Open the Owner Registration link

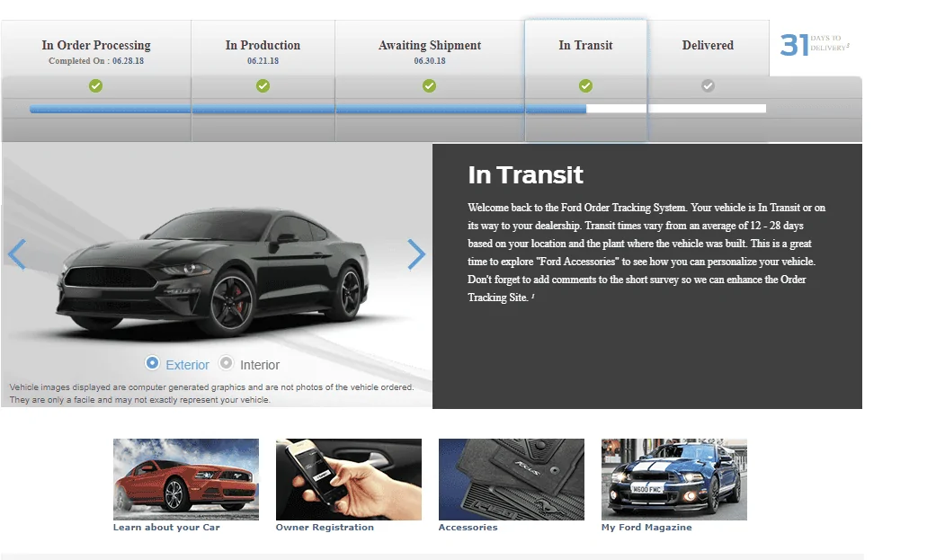click(325, 527)
